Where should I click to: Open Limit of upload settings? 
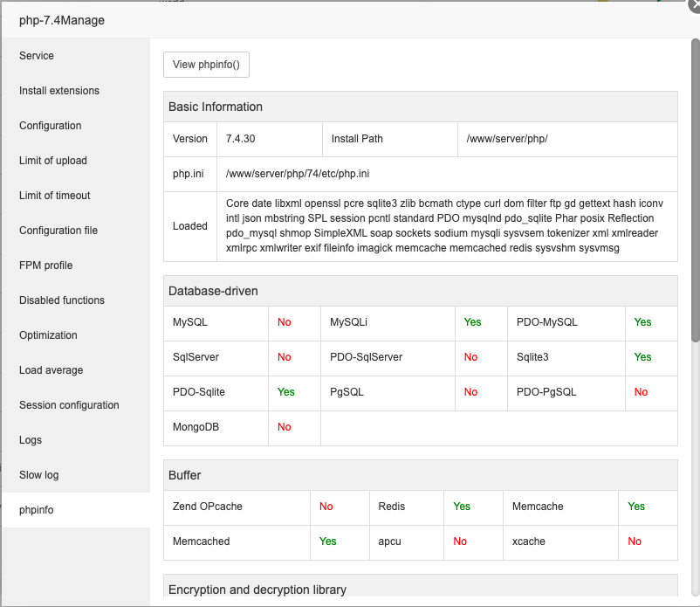tap(53, 161)
